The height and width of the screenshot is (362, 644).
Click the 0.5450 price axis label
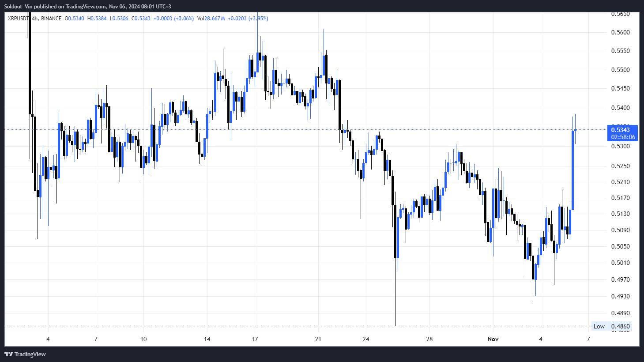tap(620, 88)
